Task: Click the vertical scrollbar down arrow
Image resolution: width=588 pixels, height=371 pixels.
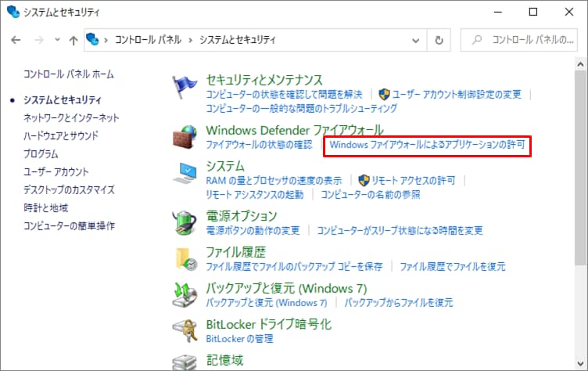Action: [580, 363]
